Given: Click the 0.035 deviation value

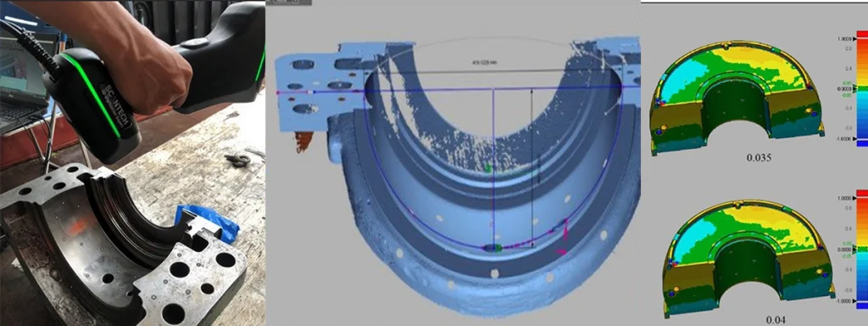Looking at the screenshot, I should [x=759, y=158].
